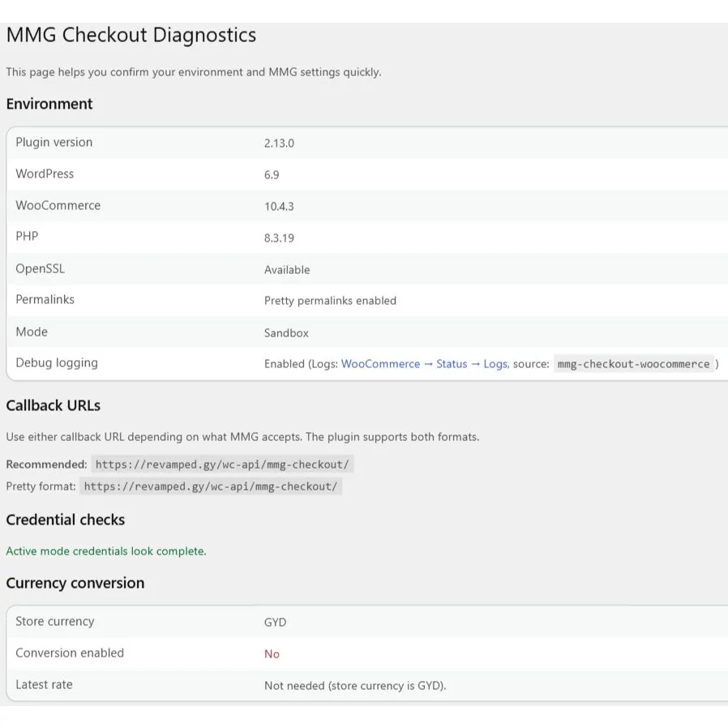Click the Latest rate Not needed text
The height and width of the screenshot is (728, 728).
[x=355, y=686]
